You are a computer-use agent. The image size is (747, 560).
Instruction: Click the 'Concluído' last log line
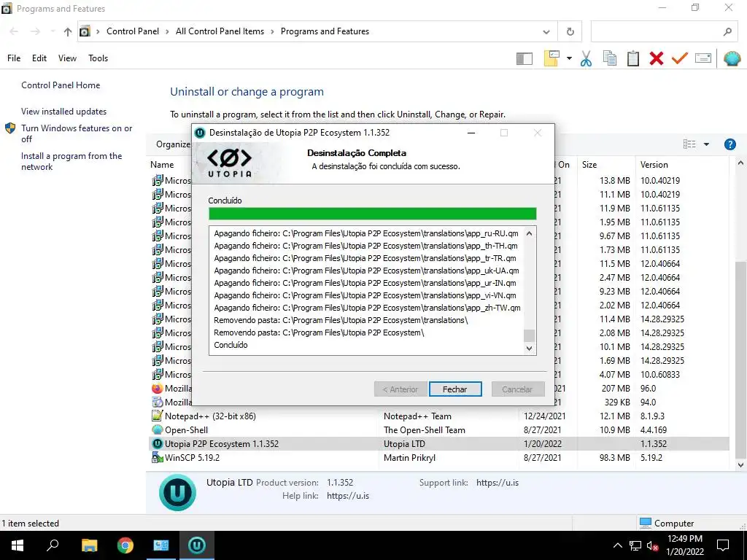pyautogui.click(x=231, y=345)
